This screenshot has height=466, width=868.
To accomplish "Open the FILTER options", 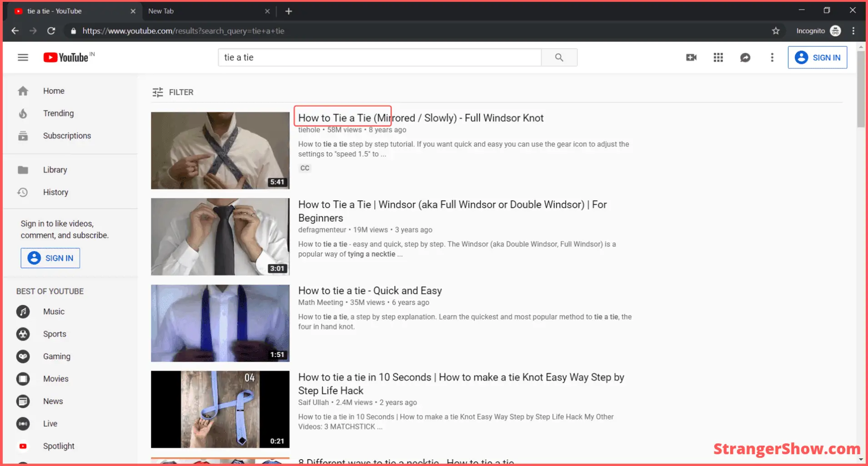I will (173, 92).
